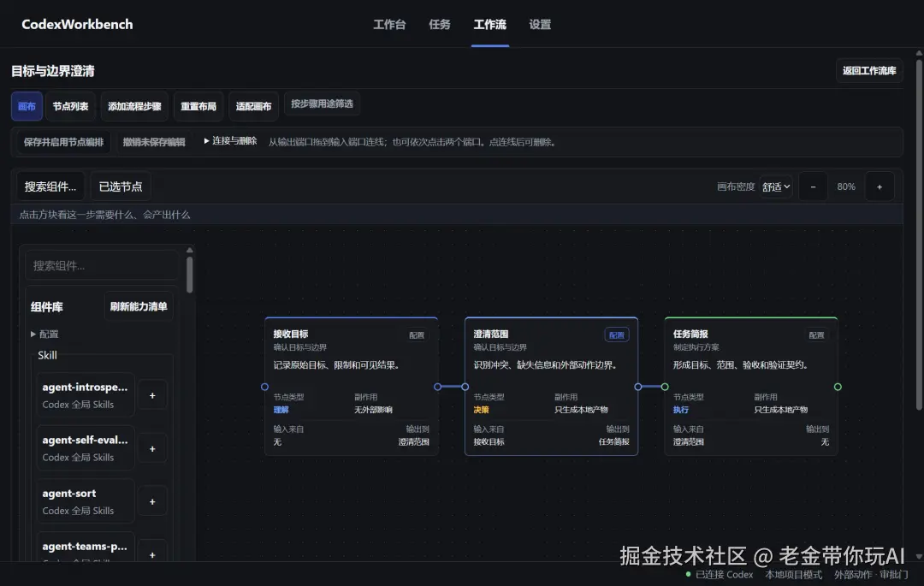
Task: Click the Skill group heading
Action: [x=47, y=355]
